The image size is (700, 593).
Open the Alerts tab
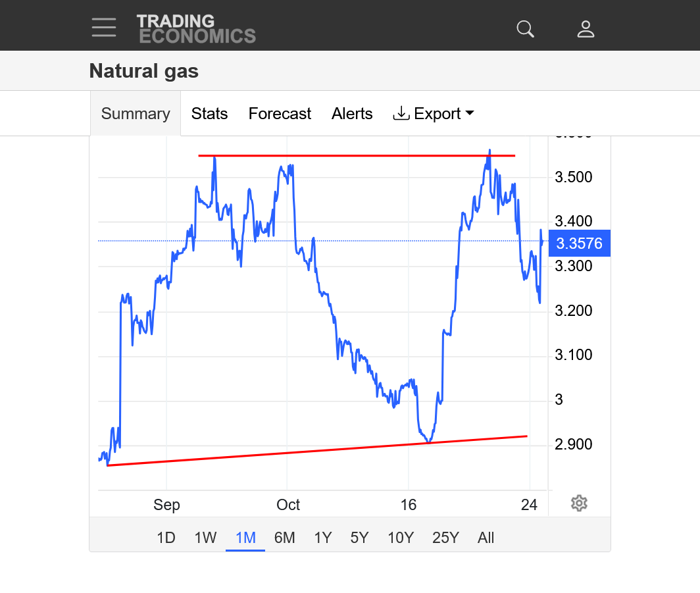click(x=352, y=114)
